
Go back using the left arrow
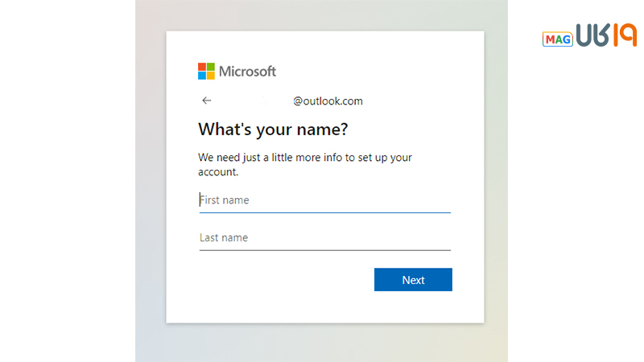pos(207,101)
